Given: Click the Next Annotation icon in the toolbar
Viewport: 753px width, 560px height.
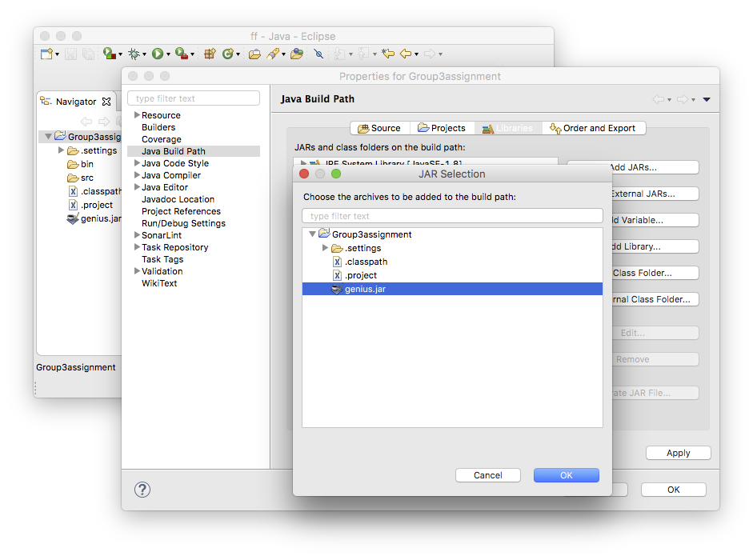Looking at the screenshot, I should click(x=339, y=54).
